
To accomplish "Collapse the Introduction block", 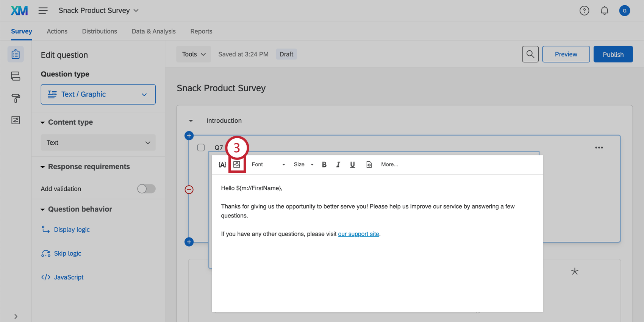I will pyautogui.click(x=191, y=121).
